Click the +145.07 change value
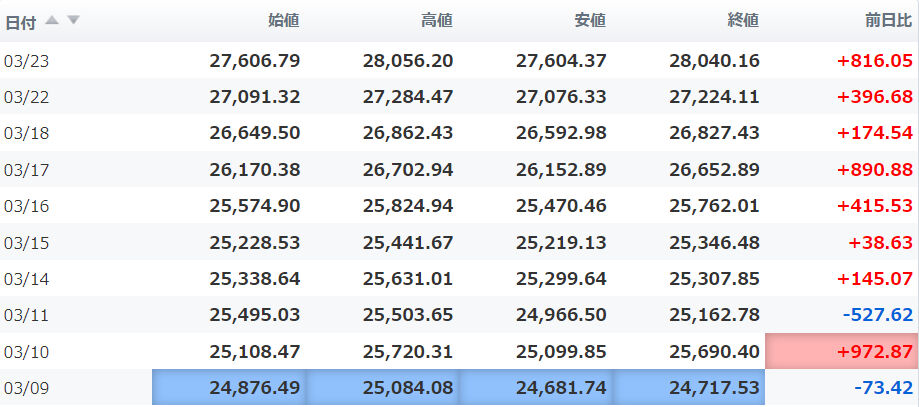 [x=875, y=279]
